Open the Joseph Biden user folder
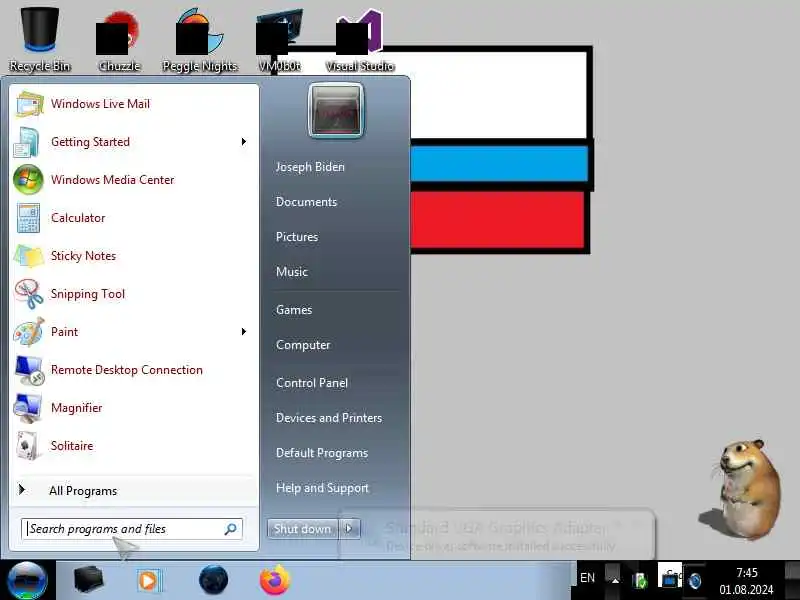 310,167
